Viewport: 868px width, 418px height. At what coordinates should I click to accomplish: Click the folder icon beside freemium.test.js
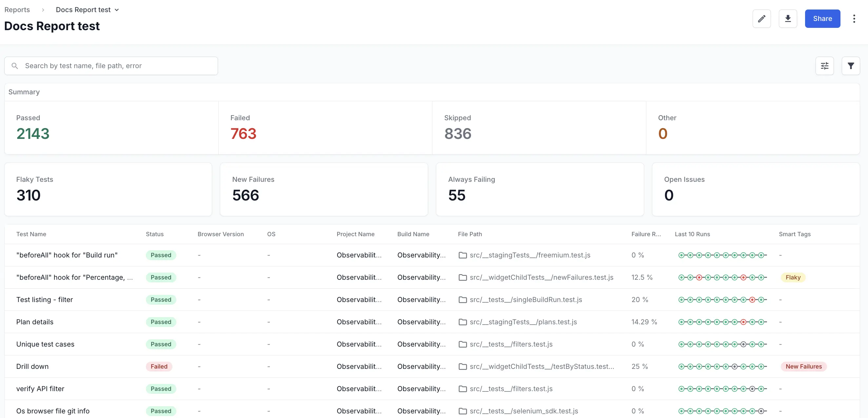click(462, 255)
